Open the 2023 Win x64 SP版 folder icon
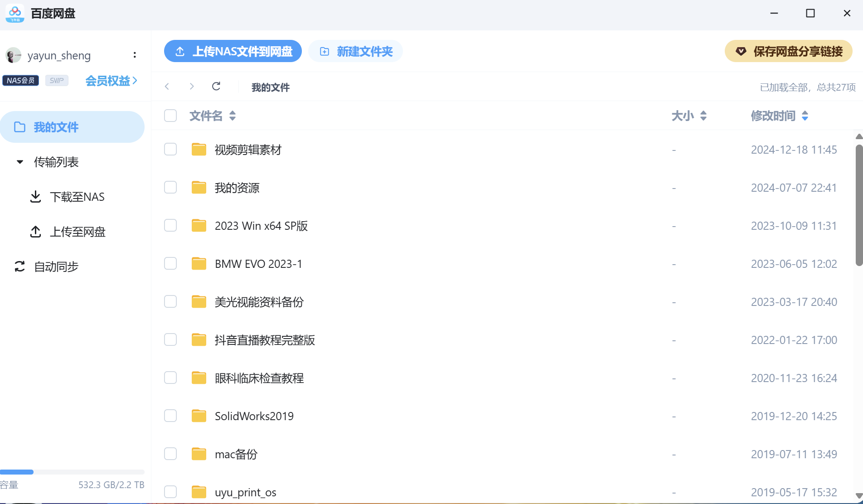The image size is (863, 504). [199, 225]
